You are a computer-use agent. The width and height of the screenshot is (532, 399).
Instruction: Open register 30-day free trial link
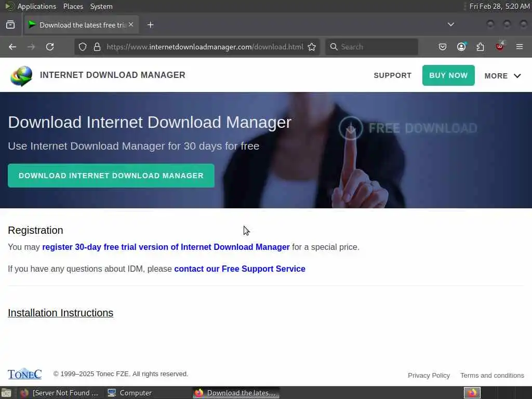click(166, 247)
